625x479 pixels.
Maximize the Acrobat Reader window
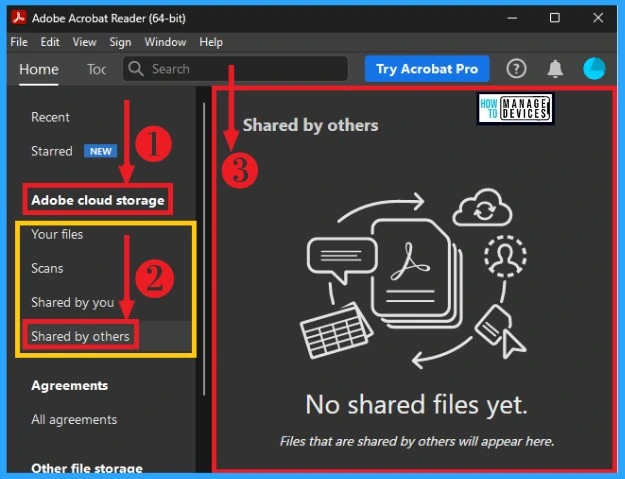pos(554,18)
